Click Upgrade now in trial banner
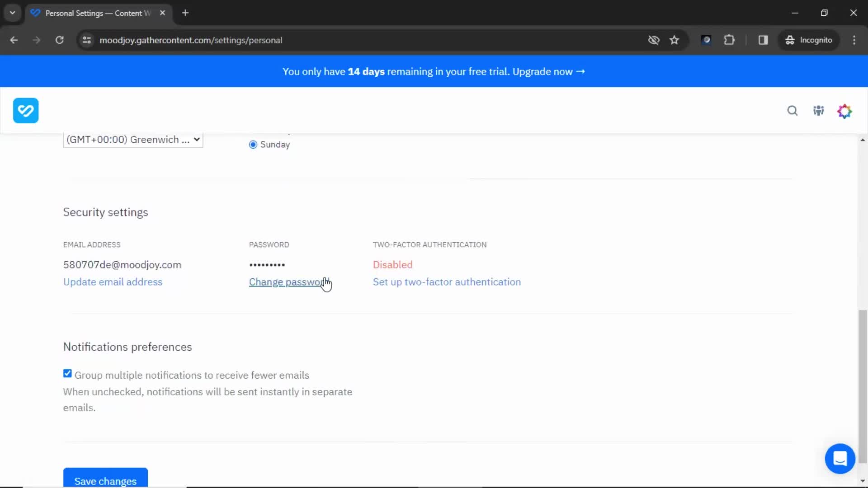868x488 pixels. pos(548,72)
